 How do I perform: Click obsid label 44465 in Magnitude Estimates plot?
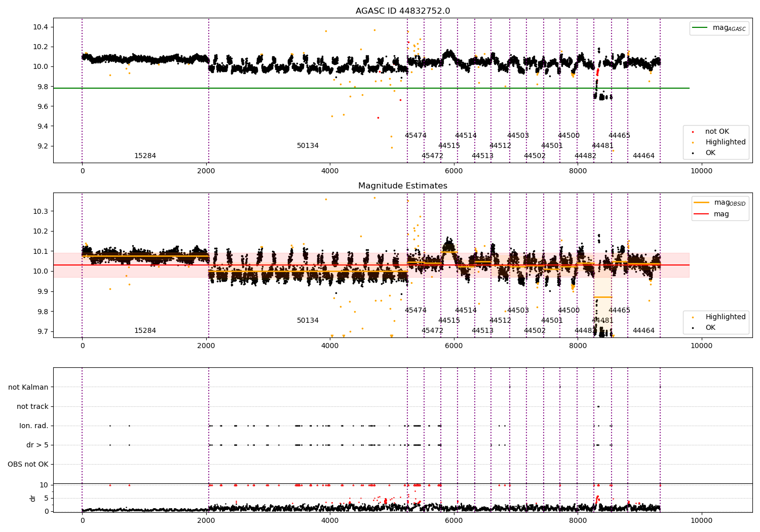click(x=619, y=311)
